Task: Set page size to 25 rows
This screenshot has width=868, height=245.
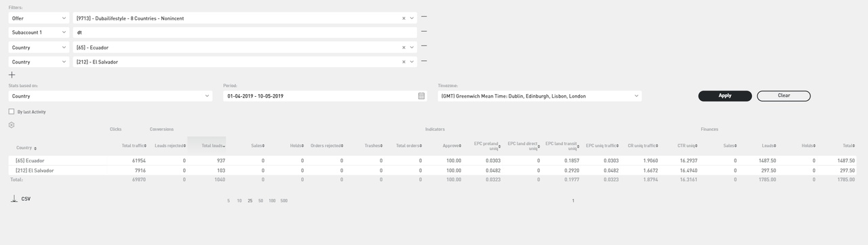Action: [x=250, y=201]
